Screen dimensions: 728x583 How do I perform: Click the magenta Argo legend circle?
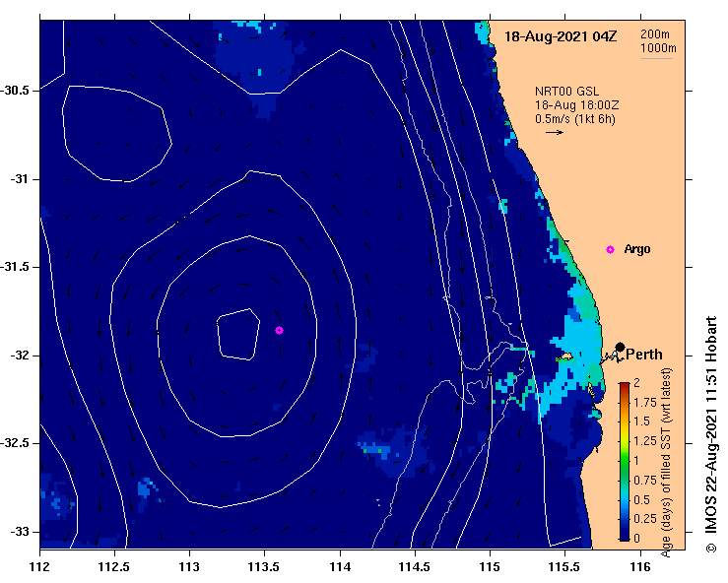(610, 250)
